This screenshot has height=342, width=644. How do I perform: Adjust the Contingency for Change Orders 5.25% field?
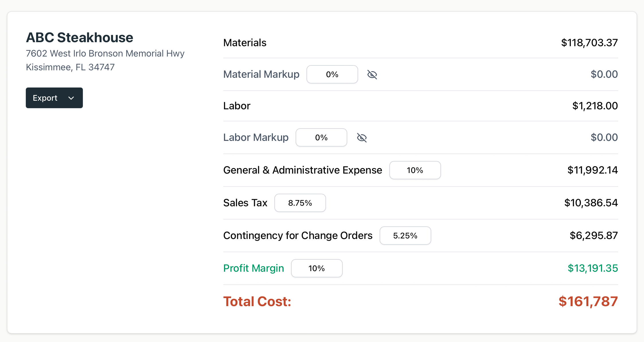click(x=405, y=235)
